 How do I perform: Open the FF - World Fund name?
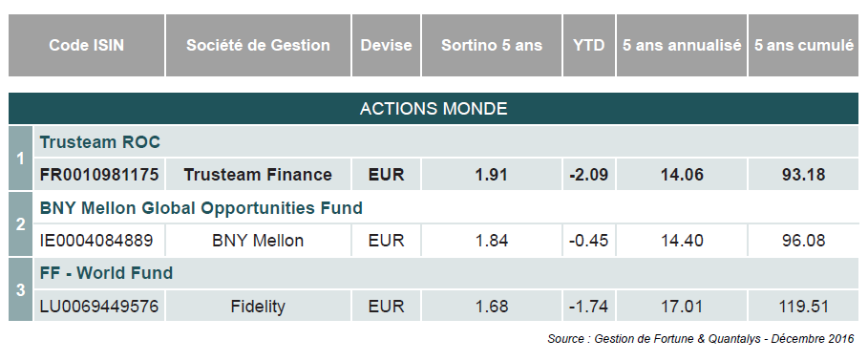(106, 273)
